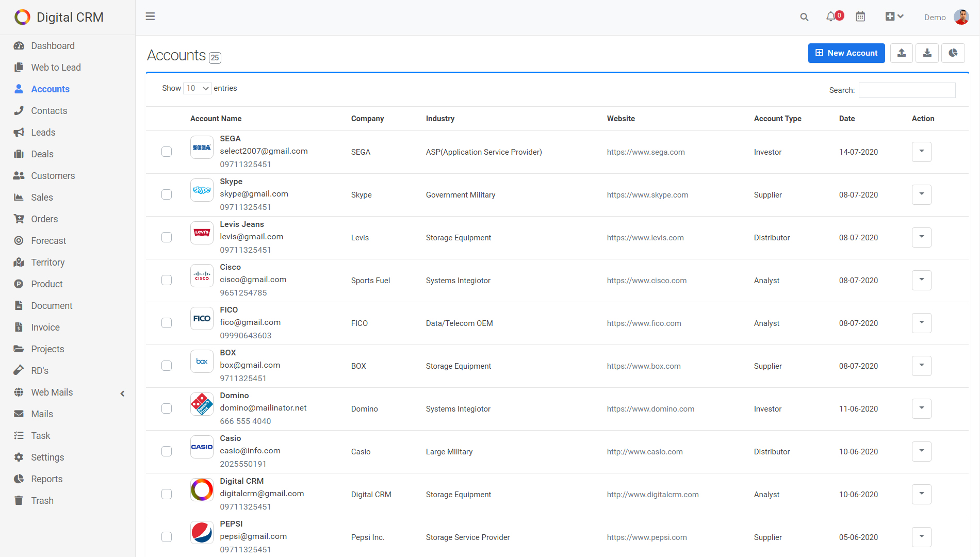
Task: Click the upload import icon button
Action: point(902,53)
